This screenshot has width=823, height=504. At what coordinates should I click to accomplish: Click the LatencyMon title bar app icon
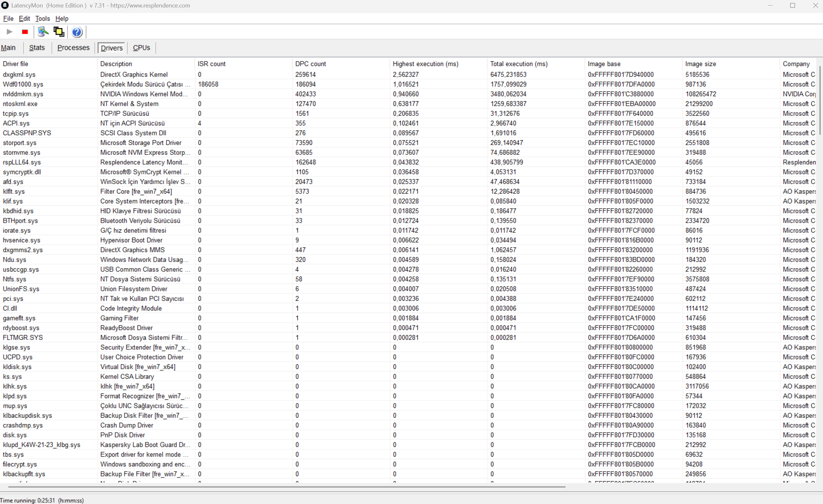5,5
